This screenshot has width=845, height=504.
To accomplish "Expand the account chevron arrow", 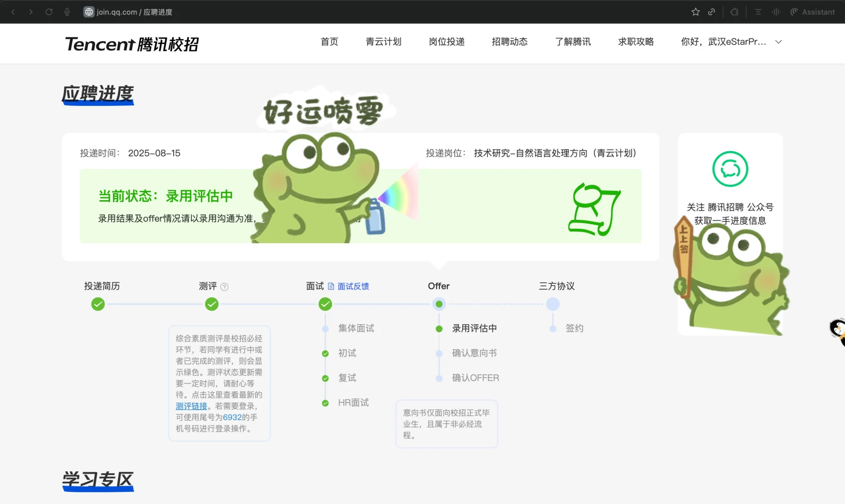I will tap(778, 42).
